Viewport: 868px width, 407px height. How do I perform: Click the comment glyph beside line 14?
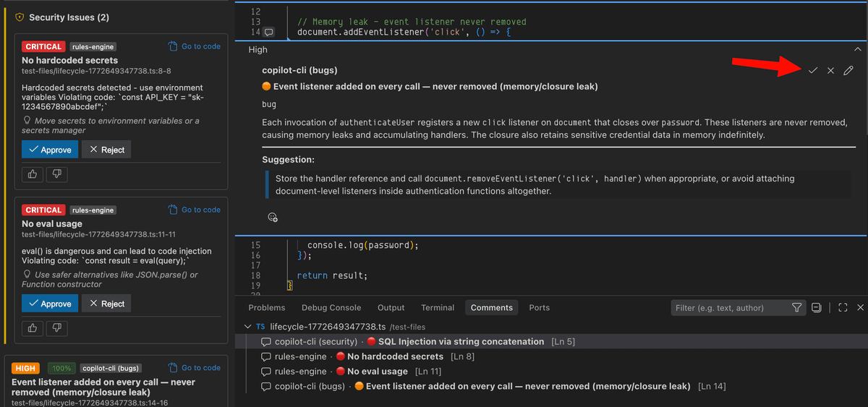pyautogui.click(x=268, y=33)
